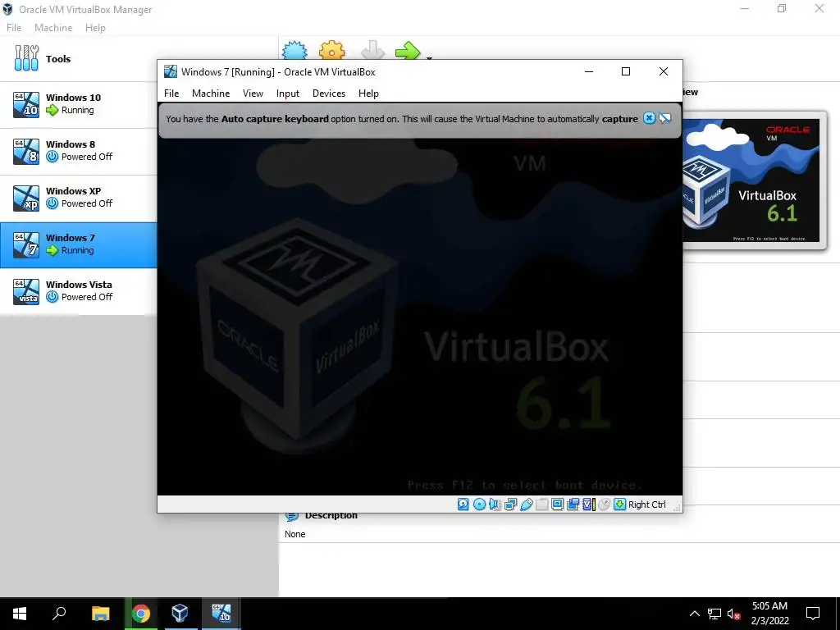Open Help menu in Windows 7 VM window
Image resolution: width=840 pixels, height=630 pixels.
(368, 94)
